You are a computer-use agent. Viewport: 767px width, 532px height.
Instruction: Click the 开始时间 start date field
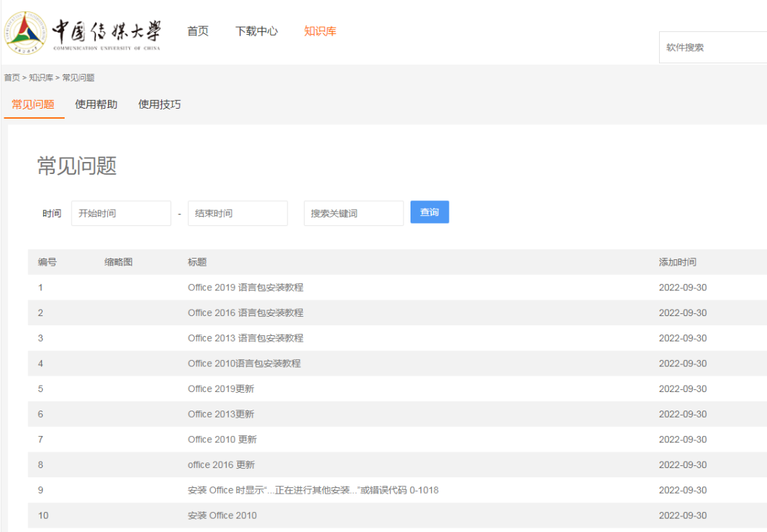pos(121,212)
